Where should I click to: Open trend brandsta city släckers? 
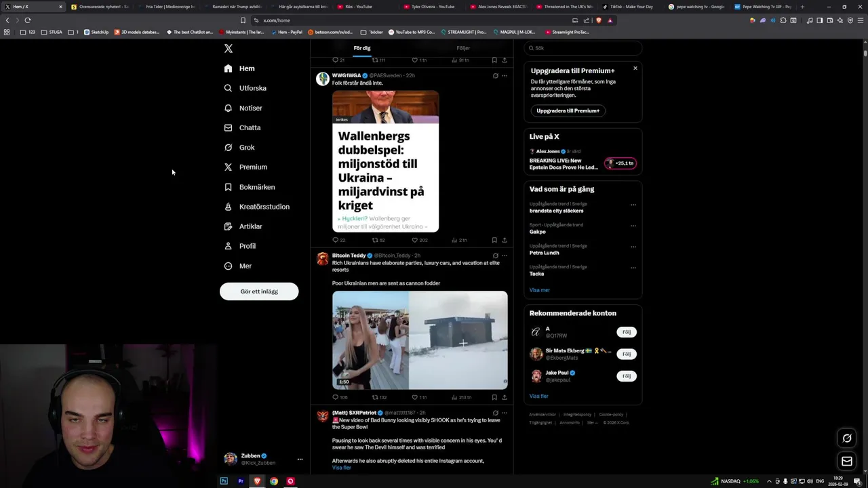click(556, 211)
